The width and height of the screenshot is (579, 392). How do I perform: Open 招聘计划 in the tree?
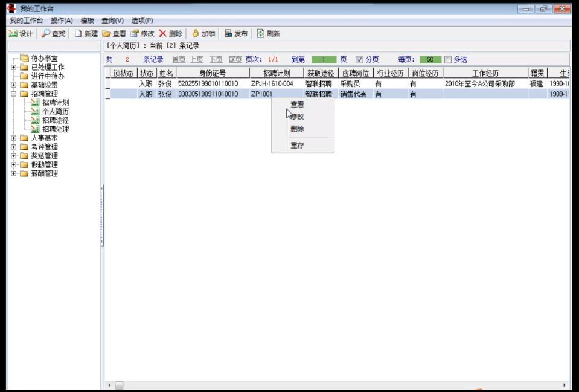pyautogui.click(x=56, y=103)
